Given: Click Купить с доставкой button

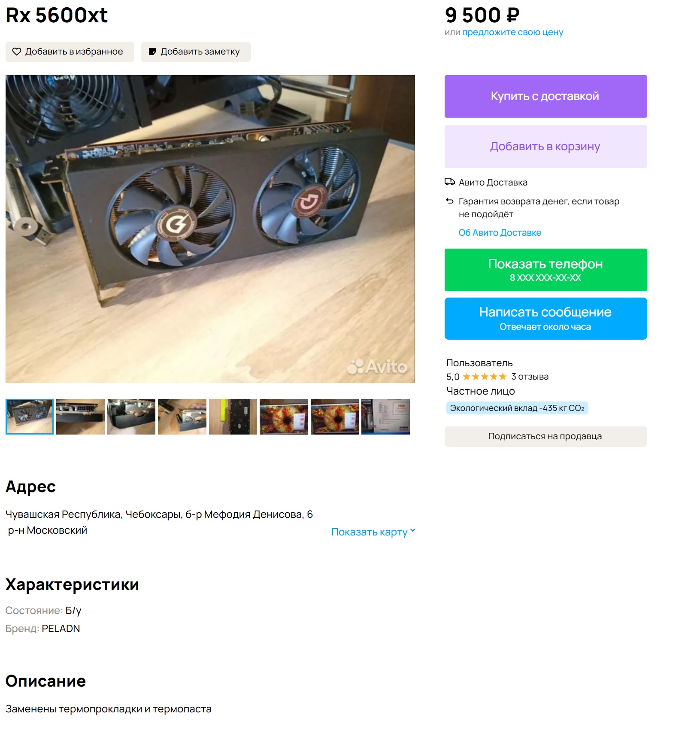Looking at the screenshot, I should click(x=545, y=96).
